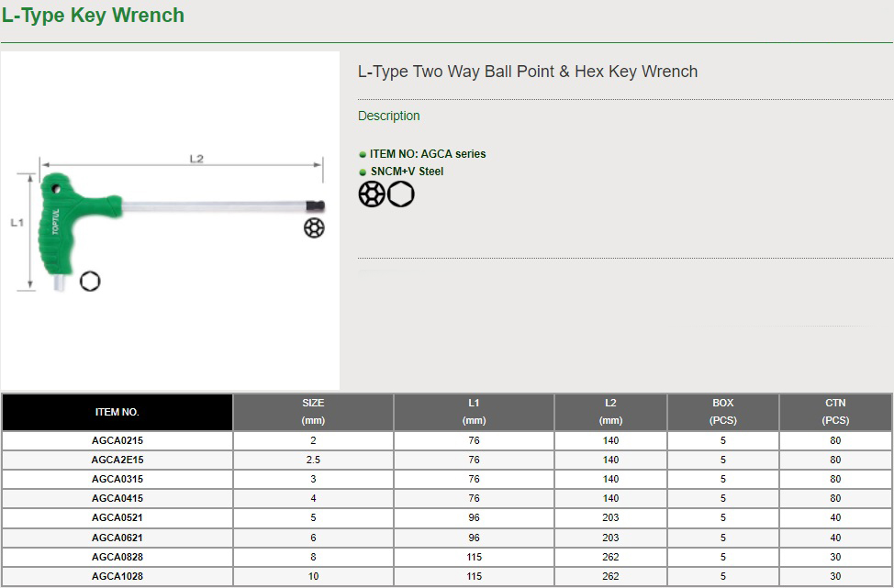Click the ball point tip icon in the wrench diagram

(314, 226)
